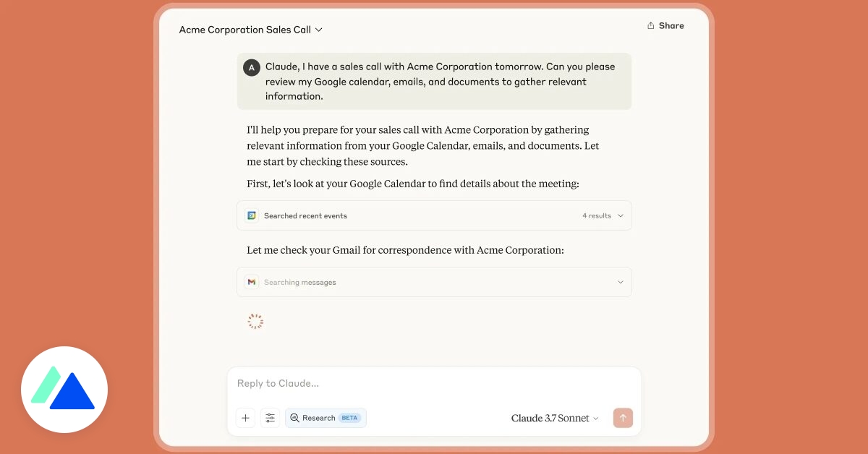Open the conversation title dropdown chevron
868x454 pixels.
coord(318,30)
